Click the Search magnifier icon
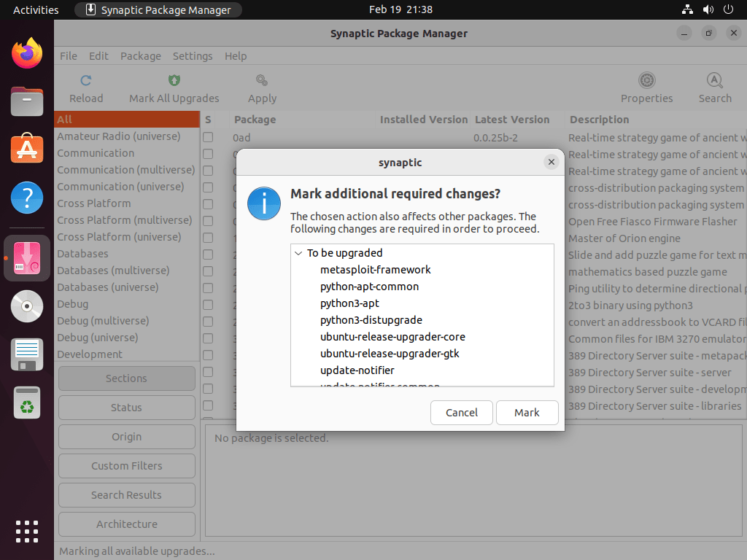 (714, 80)
